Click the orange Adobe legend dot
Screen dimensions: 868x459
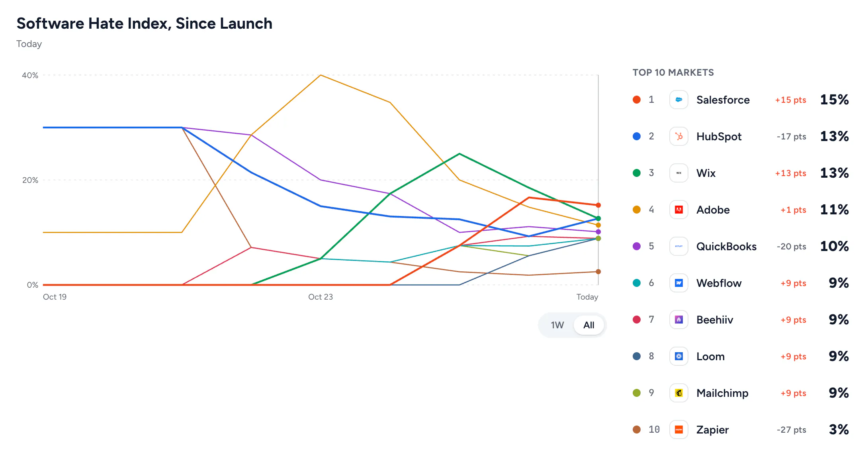coord(637,210)
